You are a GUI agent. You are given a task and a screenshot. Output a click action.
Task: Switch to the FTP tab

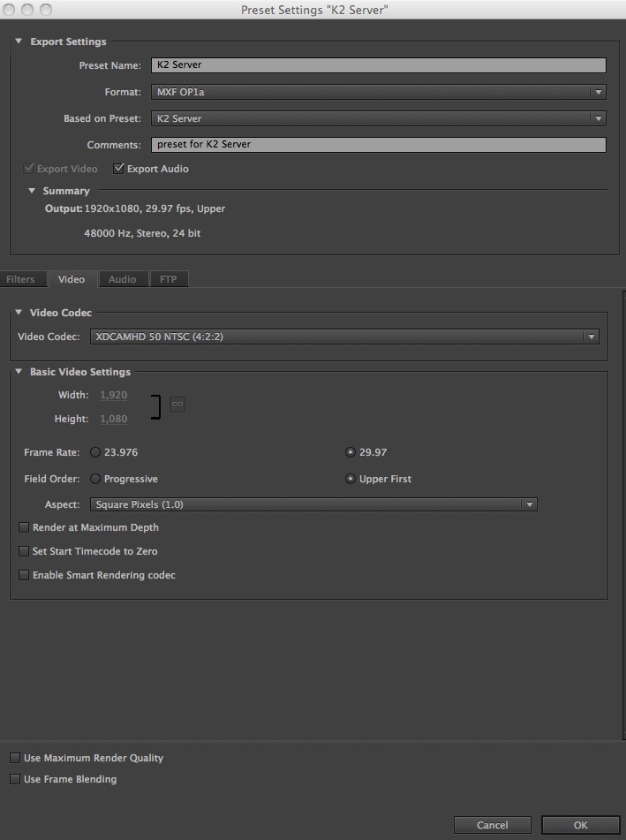coord(168,279)
